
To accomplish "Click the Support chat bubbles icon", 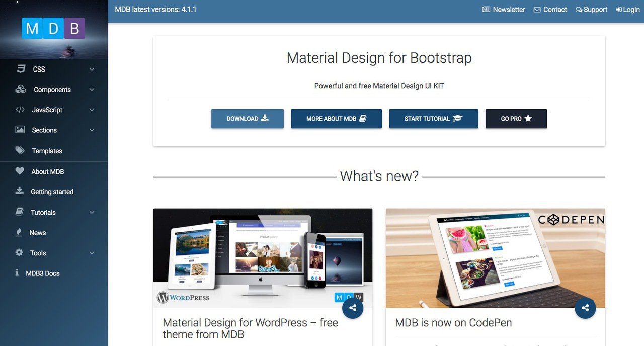I will [x=579, y=10].
